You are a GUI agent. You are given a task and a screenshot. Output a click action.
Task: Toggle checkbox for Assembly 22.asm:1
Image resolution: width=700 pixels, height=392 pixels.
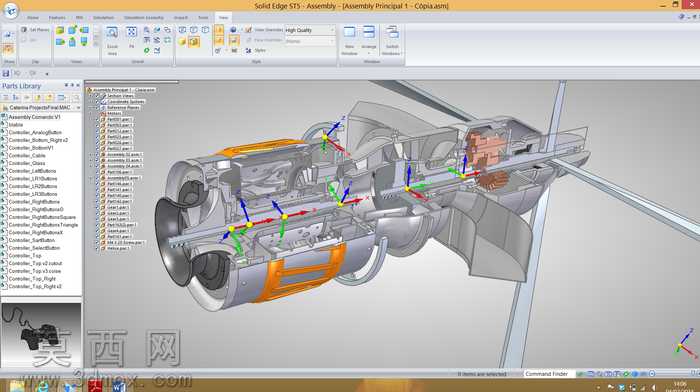pyautogui.click(x=98, y=154)
